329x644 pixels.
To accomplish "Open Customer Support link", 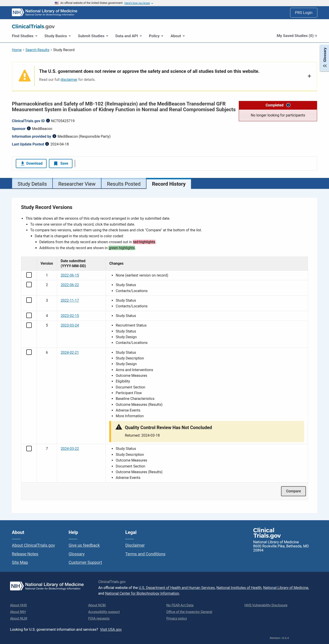I will click(85, 562).
